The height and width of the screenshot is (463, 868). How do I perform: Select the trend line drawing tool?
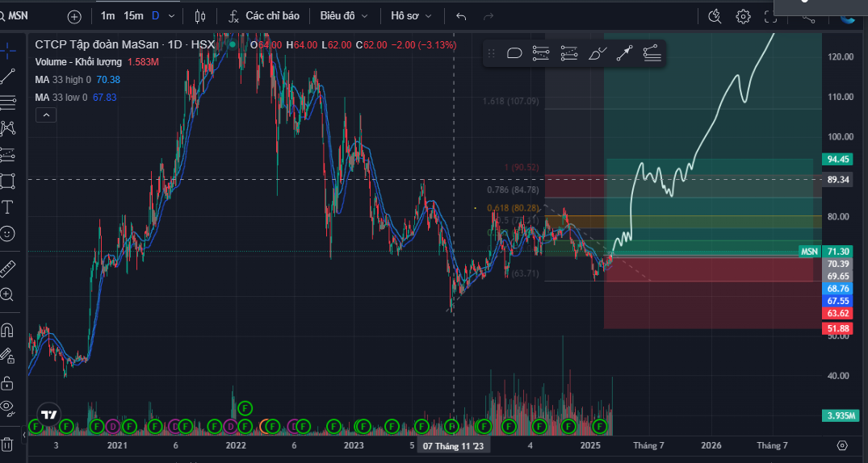8,77
